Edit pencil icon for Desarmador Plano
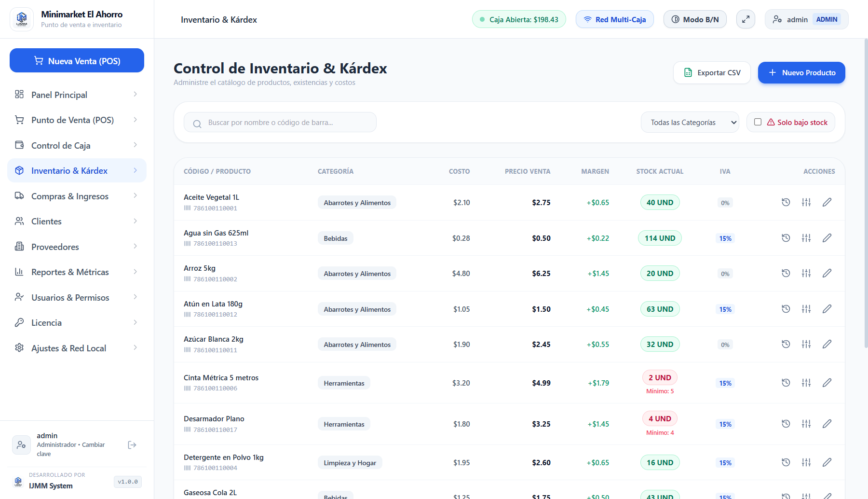Image resolution: width=868 pixels, height=499 pixels. tap(827, 424)
